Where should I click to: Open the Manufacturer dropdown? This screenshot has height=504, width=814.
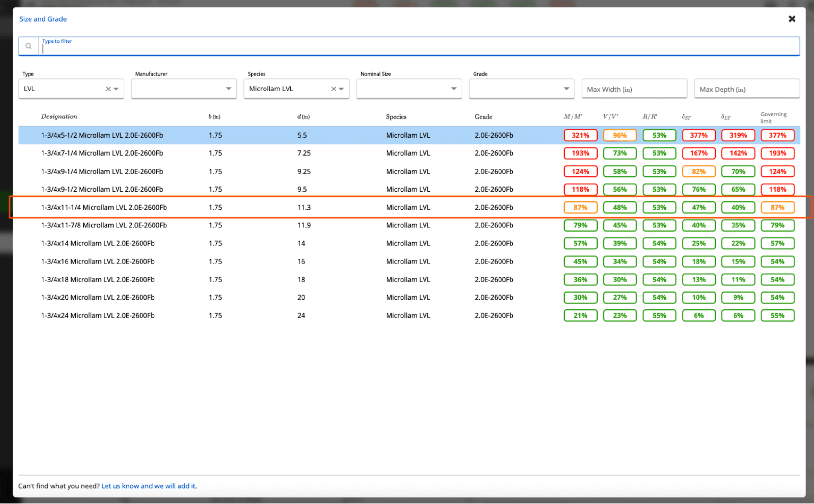point(184,89)
